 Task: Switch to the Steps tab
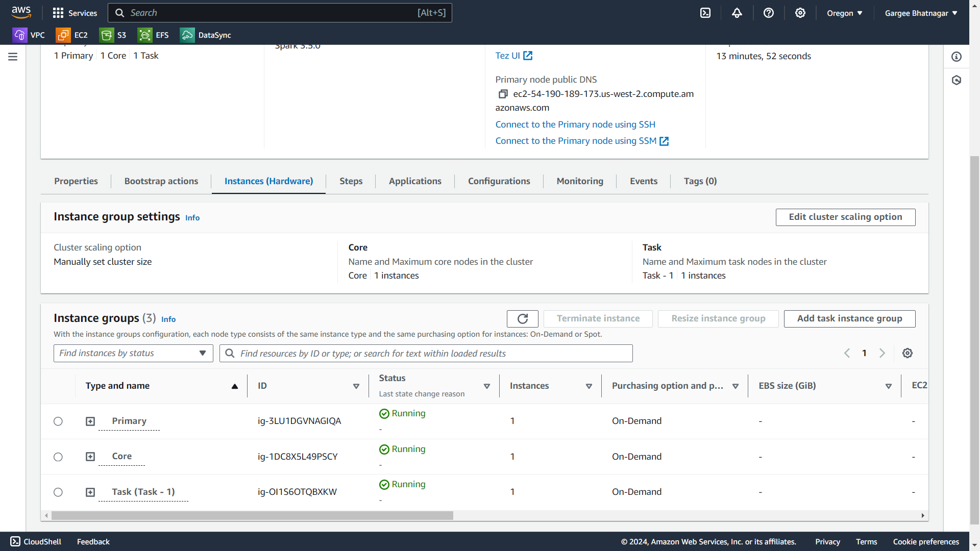click(x=351, y=181)
